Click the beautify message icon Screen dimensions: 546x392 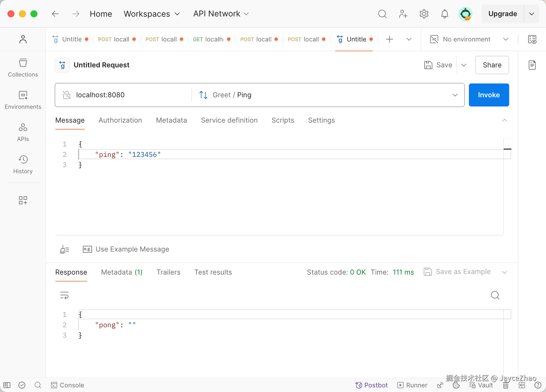coord(64,249)
